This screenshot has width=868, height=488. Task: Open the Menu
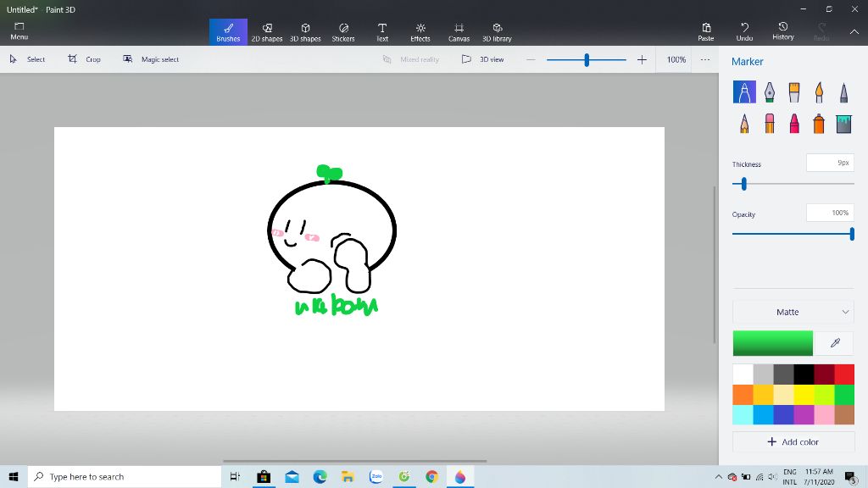(19, 31)
